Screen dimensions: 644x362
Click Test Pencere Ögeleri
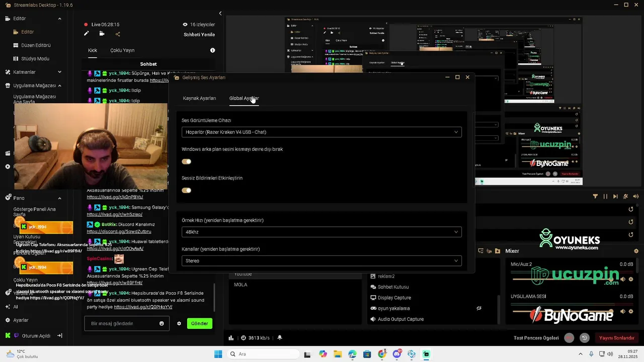(x=536, y=338)
